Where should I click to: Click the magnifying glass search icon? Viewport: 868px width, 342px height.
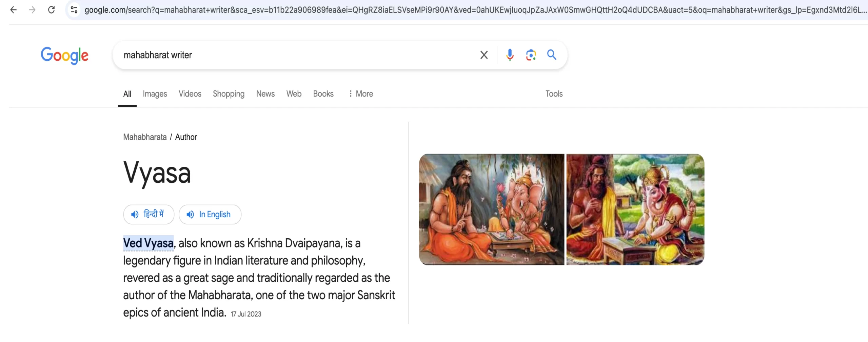(552, 55)
